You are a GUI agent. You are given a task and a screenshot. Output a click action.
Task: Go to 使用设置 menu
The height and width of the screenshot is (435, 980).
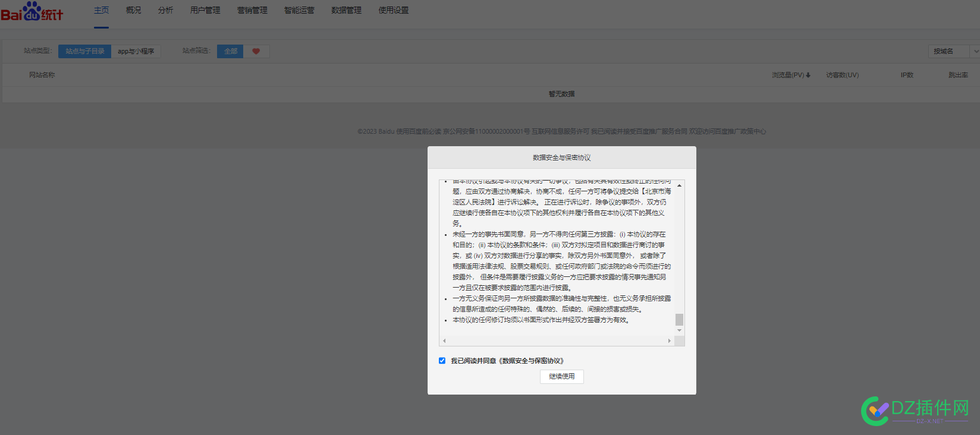click(x=394, y=10)
